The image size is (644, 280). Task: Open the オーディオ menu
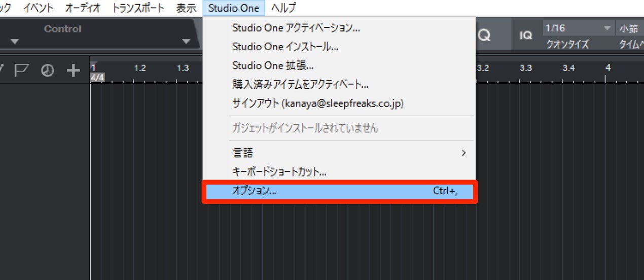(x=83, y=8)
